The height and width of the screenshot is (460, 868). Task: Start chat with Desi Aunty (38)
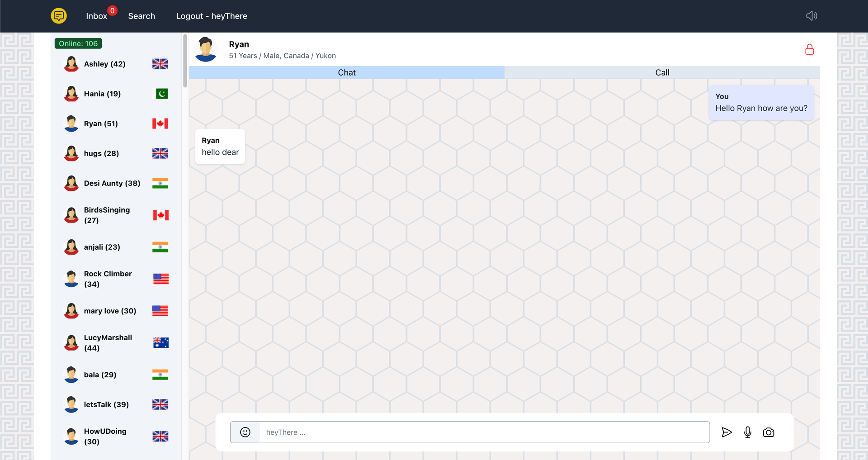(x=112, y=183)
